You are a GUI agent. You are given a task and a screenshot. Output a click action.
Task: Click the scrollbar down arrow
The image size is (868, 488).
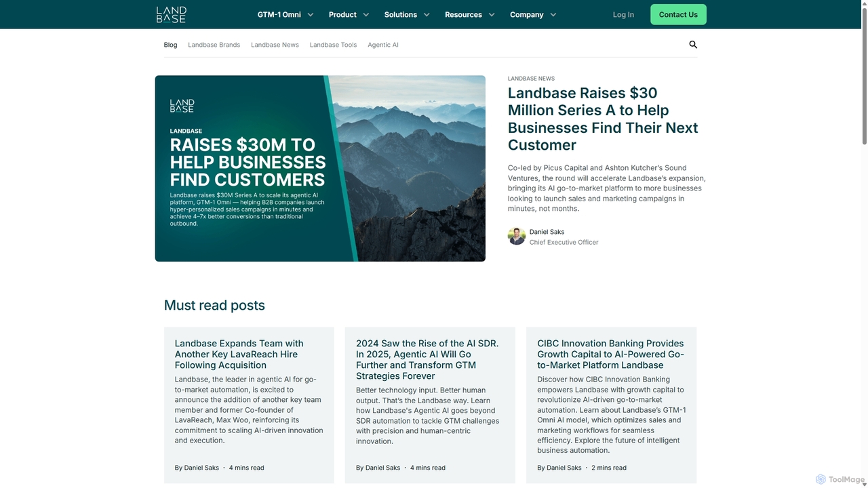point(864,483)
